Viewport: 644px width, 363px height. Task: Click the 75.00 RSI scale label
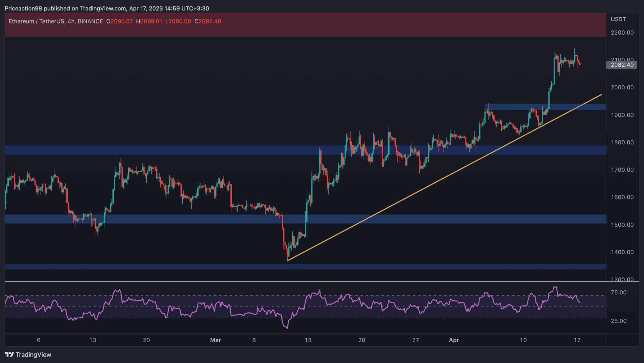click(619, 292)
